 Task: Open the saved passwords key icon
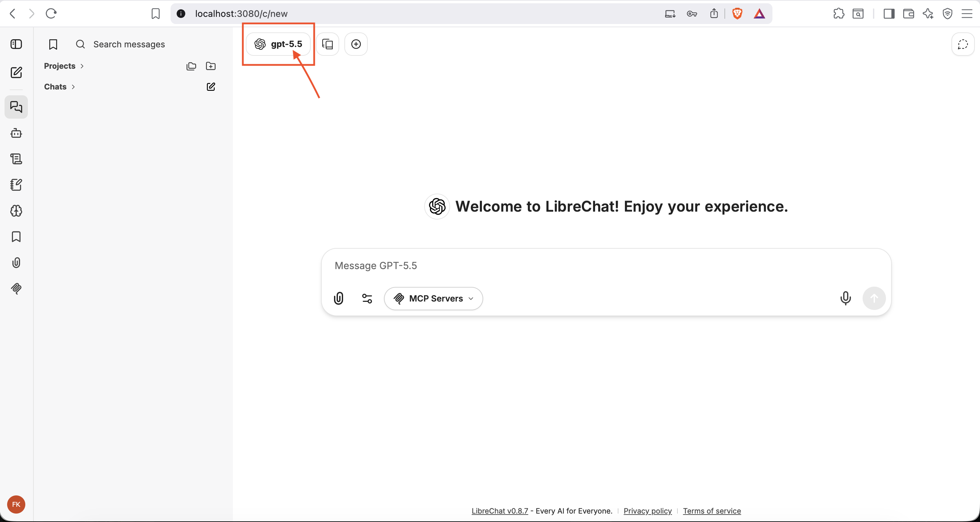(x=692, y=14)
